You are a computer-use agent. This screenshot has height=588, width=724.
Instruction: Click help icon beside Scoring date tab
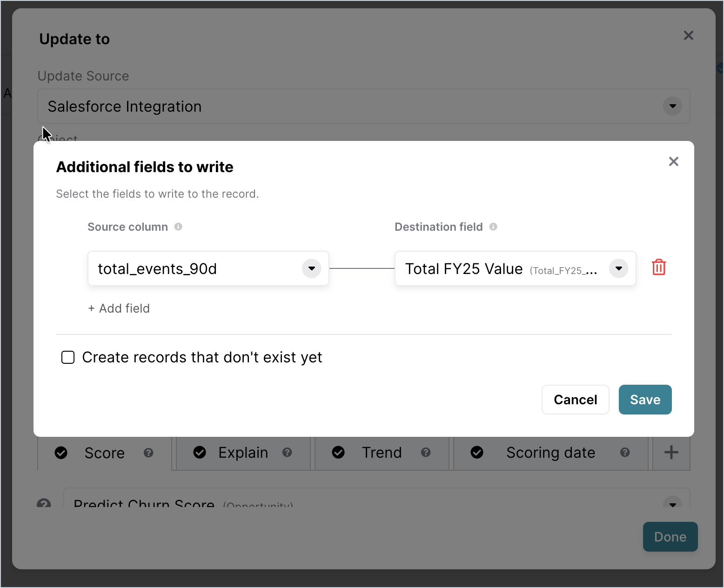pos(625,452)
